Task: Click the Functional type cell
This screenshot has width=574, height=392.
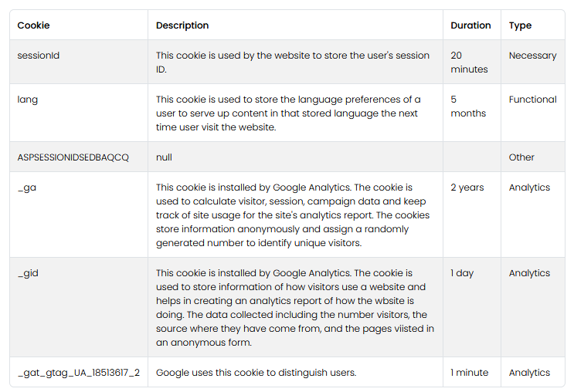Action: (x=532, y=100)
